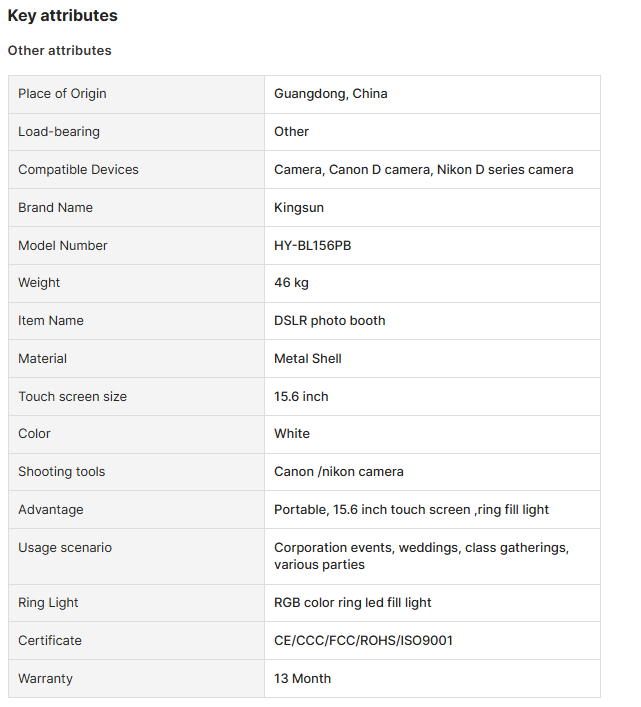The height and width of the screenshot is (707, 641).
Task: Select the White color value
Action: (x=292, y=434)
